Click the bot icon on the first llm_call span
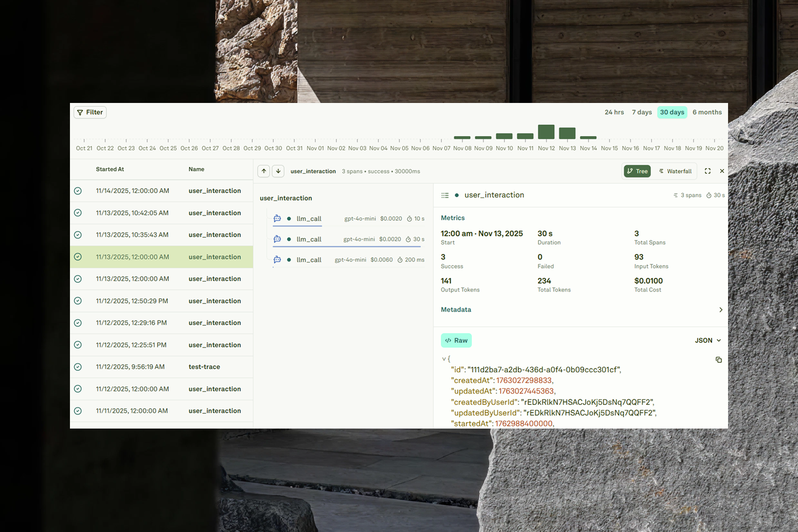The height and width of the screenshot is (532, 798). pyautogui.click(x=277, y=218)
